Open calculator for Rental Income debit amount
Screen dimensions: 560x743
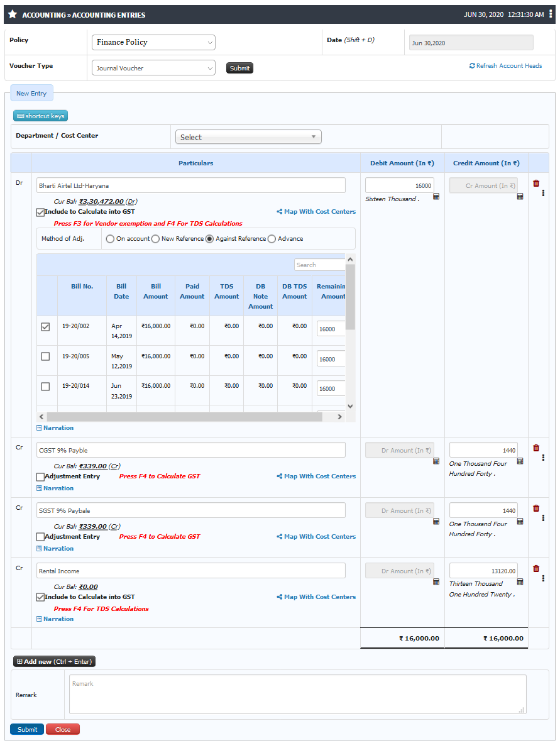coord(436,582)
